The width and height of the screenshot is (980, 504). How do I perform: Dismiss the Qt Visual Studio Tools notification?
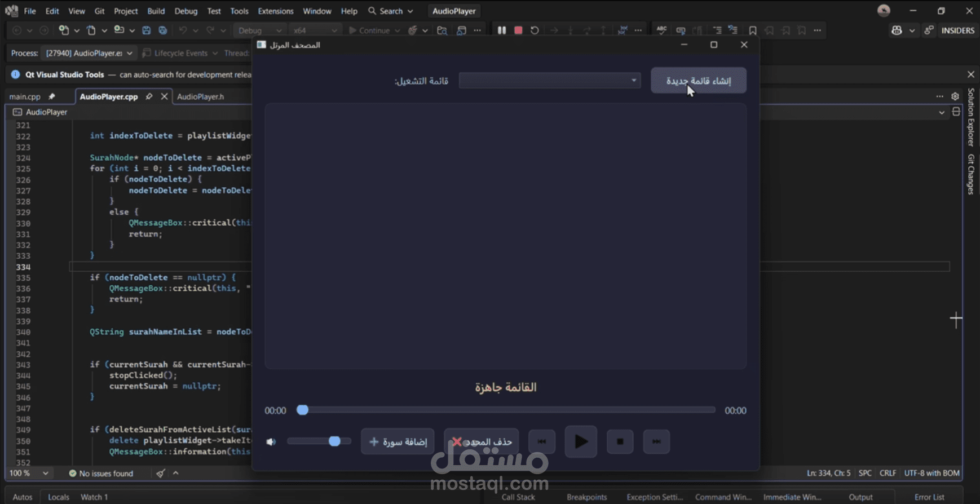(x=971, y=74)
